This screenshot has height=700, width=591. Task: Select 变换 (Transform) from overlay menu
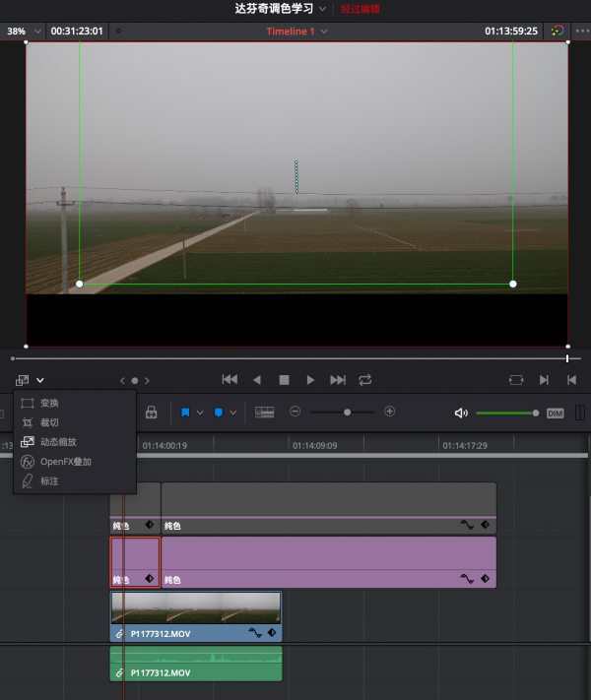[x=49, y=403]
